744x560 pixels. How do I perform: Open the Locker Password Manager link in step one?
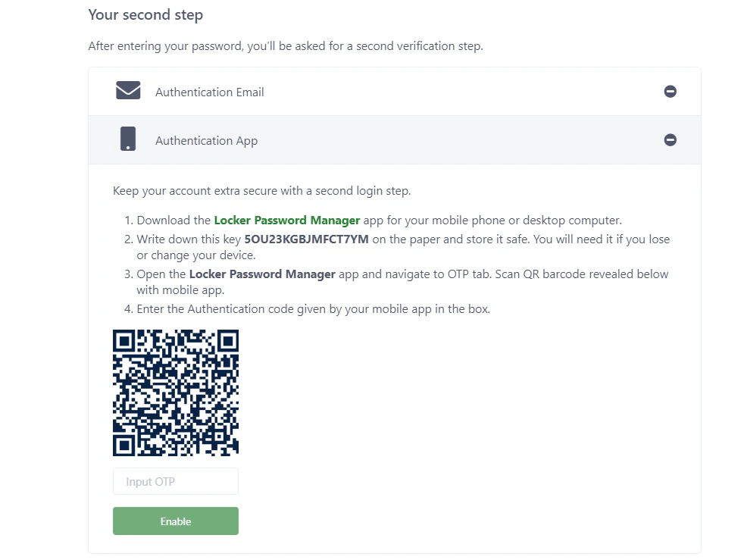point(286,220)
